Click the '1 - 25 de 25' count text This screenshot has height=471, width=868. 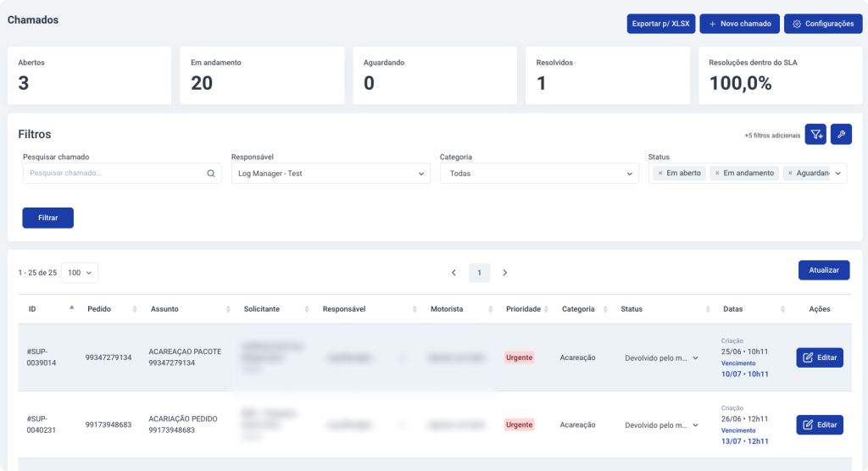pos(37,273)
